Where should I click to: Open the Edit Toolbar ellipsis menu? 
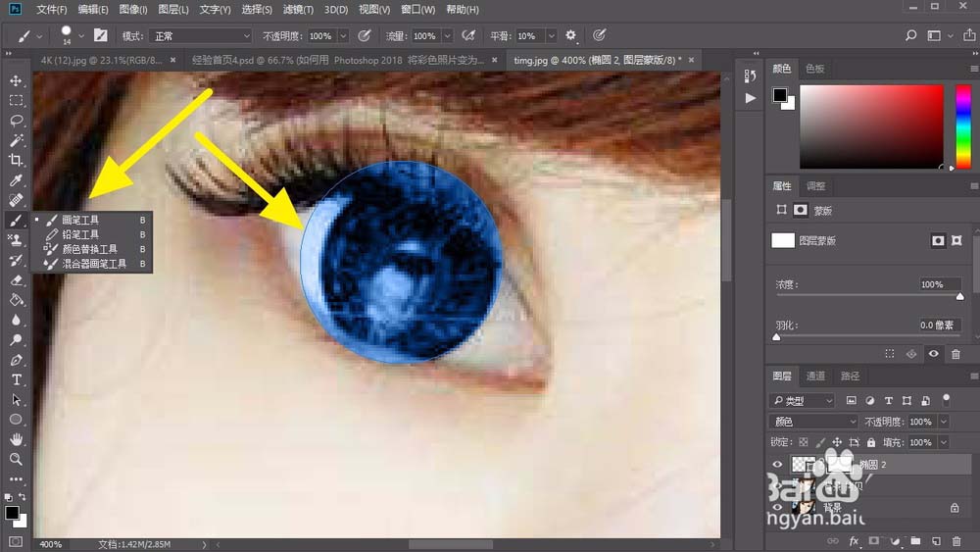point(16,478)
